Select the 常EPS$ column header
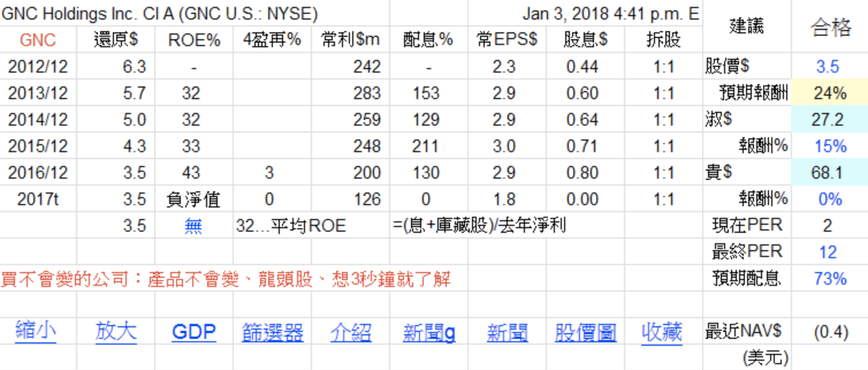The image size is (868, 370). pos(507,40)
